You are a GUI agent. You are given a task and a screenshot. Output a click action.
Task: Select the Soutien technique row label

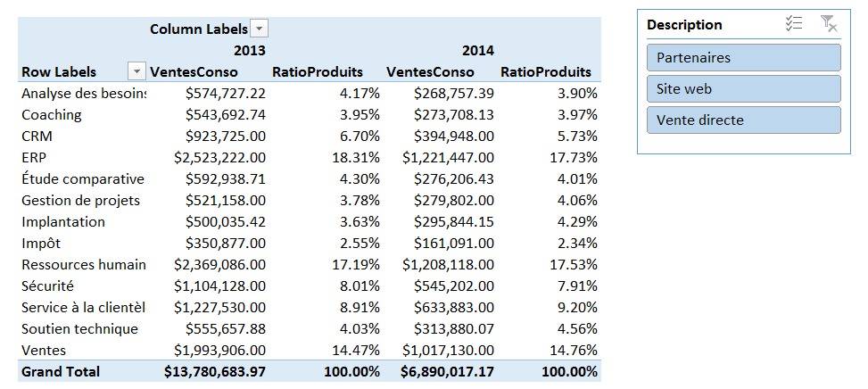coord(79,328)
